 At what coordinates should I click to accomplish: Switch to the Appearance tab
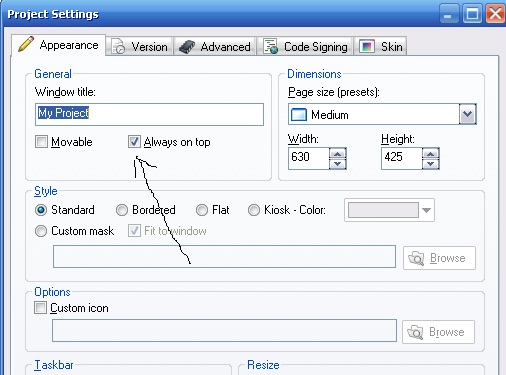(x=59, y=45)
